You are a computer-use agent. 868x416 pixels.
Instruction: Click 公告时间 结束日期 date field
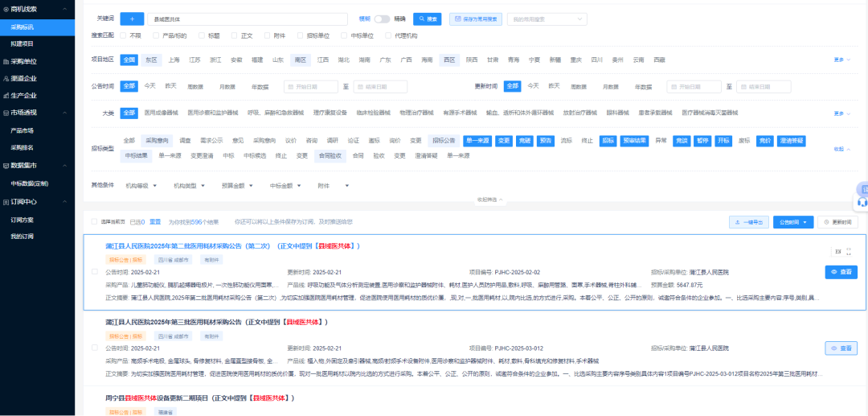click(x=380, y=87)
